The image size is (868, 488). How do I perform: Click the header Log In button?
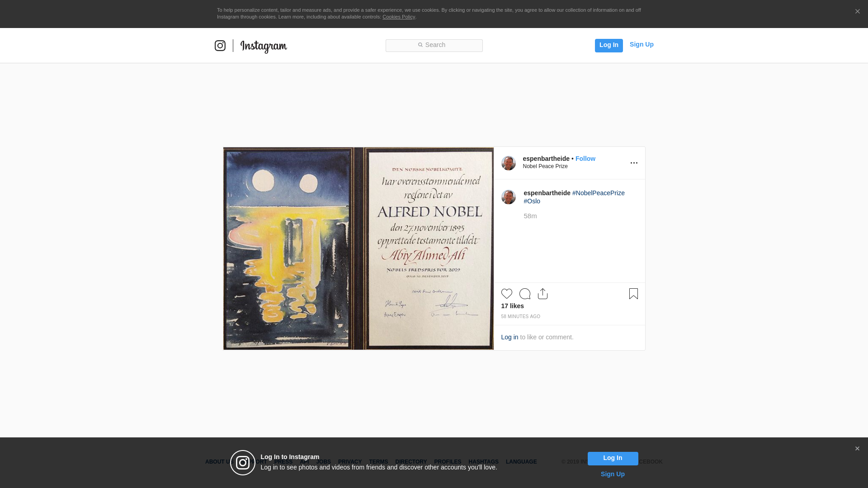[x=609, y=45]
